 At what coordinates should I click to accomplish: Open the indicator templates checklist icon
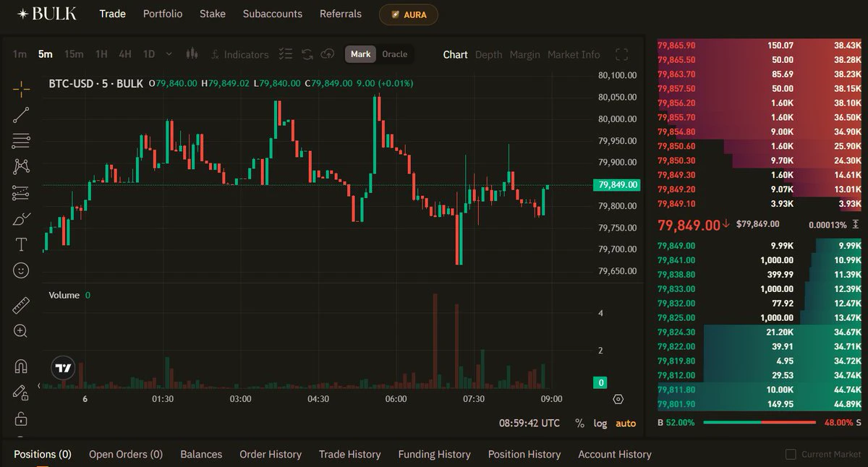coord(286,54)
